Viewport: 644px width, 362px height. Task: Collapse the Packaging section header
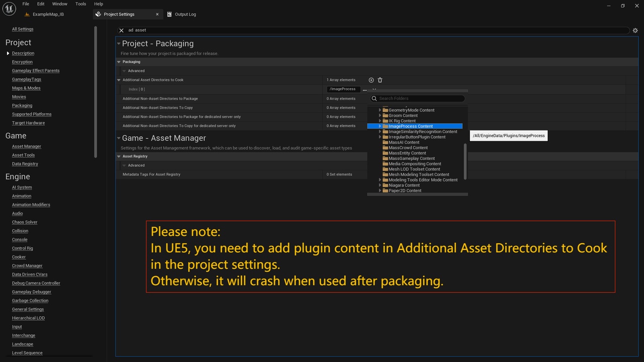[x=119, y=62]
